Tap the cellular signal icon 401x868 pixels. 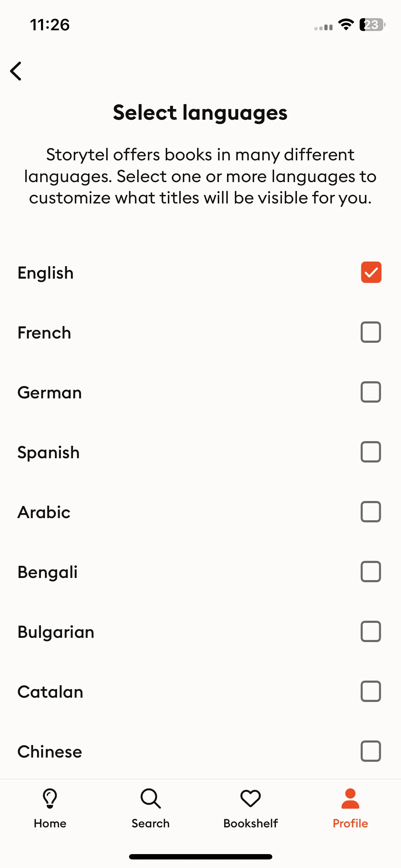(323, 27)
